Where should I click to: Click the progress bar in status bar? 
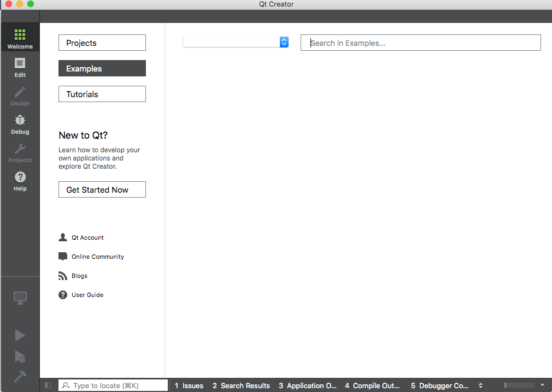[519, 385]
